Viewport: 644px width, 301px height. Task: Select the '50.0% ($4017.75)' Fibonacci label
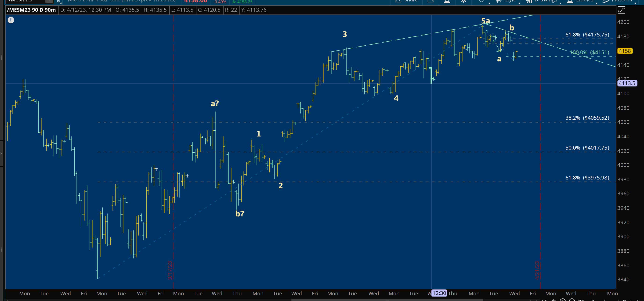(587, 148)
